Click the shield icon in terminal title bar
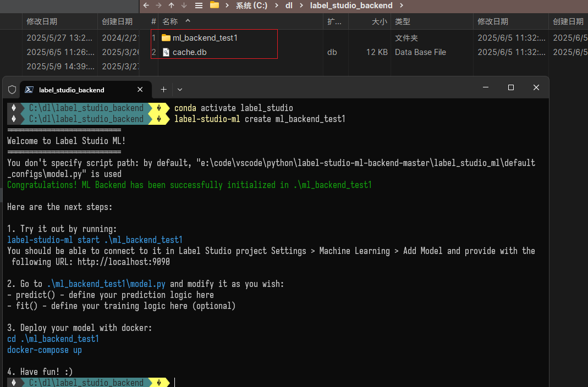588x387 pixels. [x=12, y=90]
